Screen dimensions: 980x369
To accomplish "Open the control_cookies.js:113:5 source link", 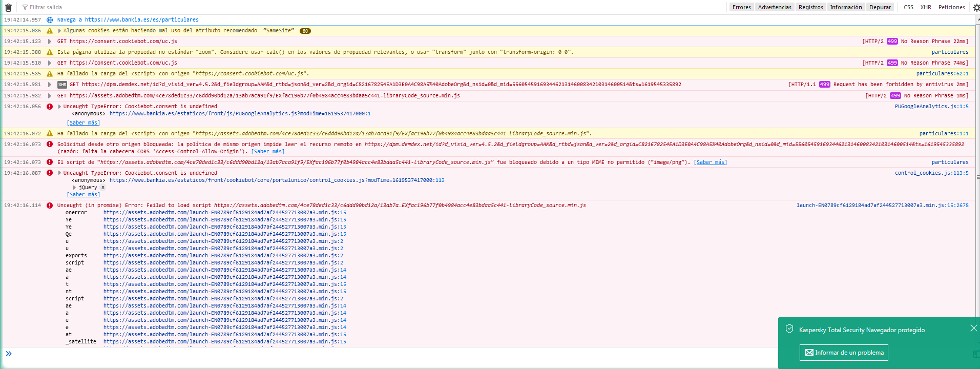I will click(931, 173).
